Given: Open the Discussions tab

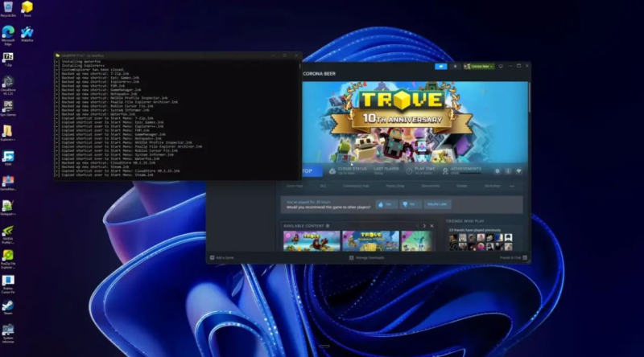Looking at the screenshot, I should point(431,186).
